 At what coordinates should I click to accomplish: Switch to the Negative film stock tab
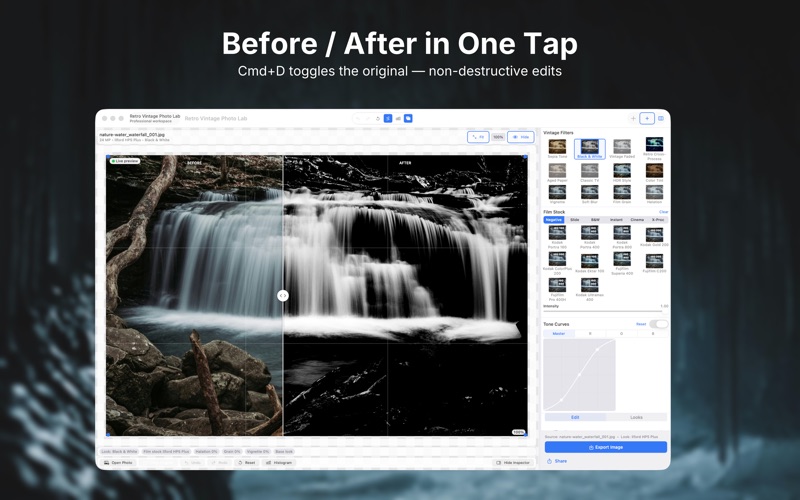click(554, 220)
